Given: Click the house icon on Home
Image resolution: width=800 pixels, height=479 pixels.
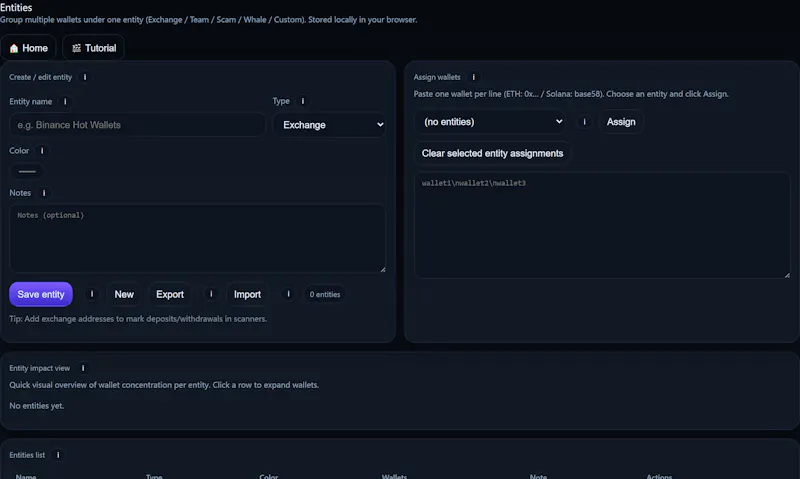Looking at the screenshot, I should click(14, 48).
